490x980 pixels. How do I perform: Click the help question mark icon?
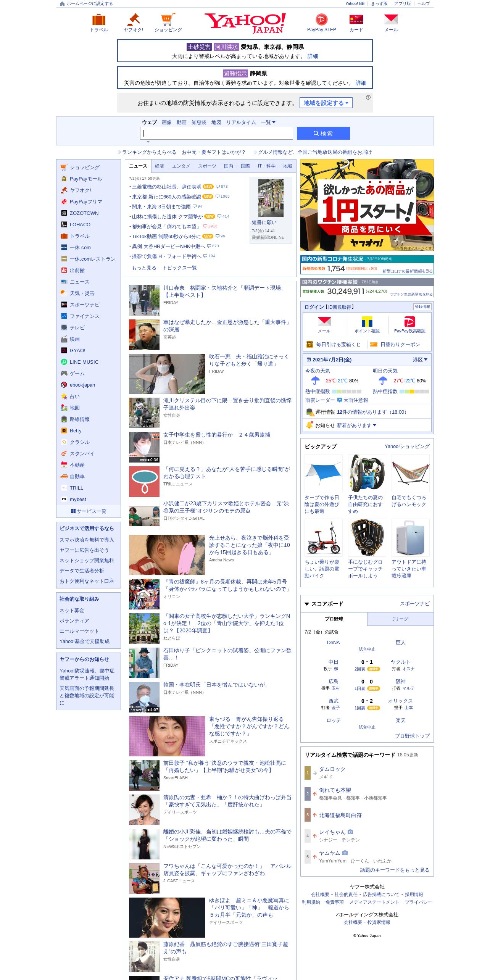coord(368,97)
